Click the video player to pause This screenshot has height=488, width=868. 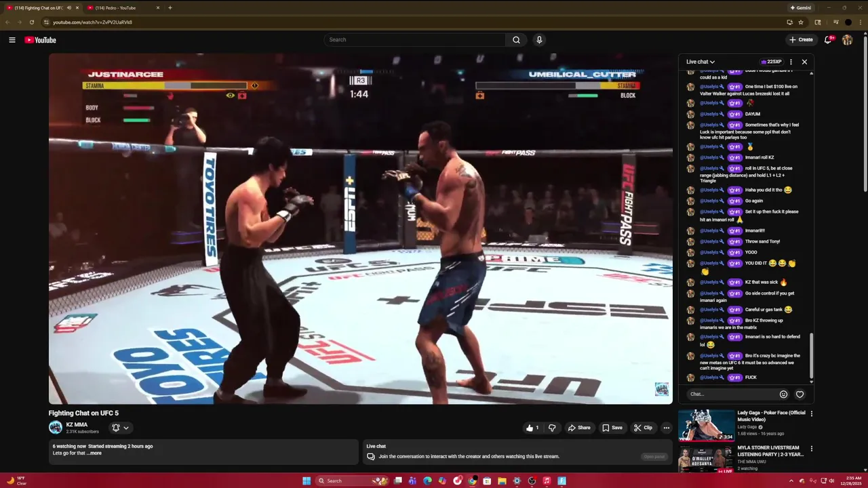[x=360, y=229]
